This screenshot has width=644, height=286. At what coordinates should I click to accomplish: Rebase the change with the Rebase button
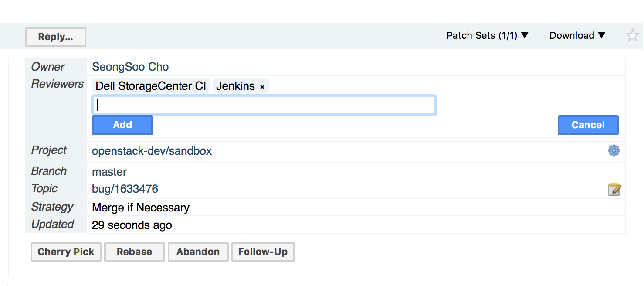click(134, 252)
